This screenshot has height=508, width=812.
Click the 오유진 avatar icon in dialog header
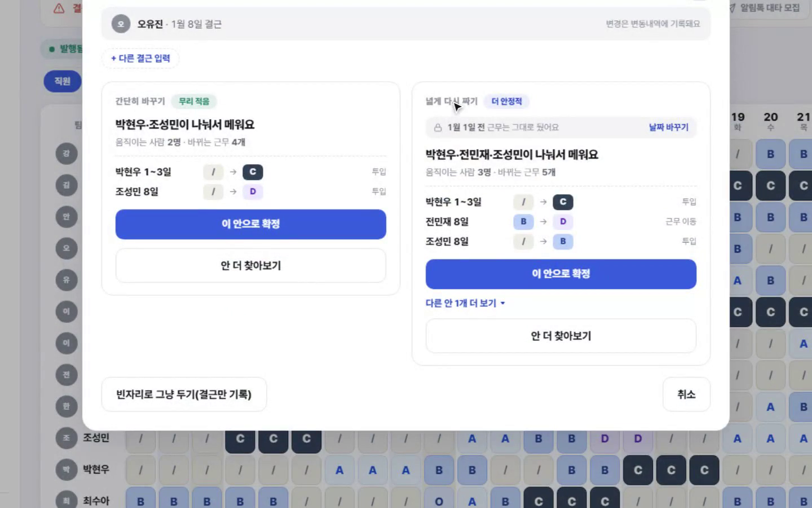tap(121, 24)
